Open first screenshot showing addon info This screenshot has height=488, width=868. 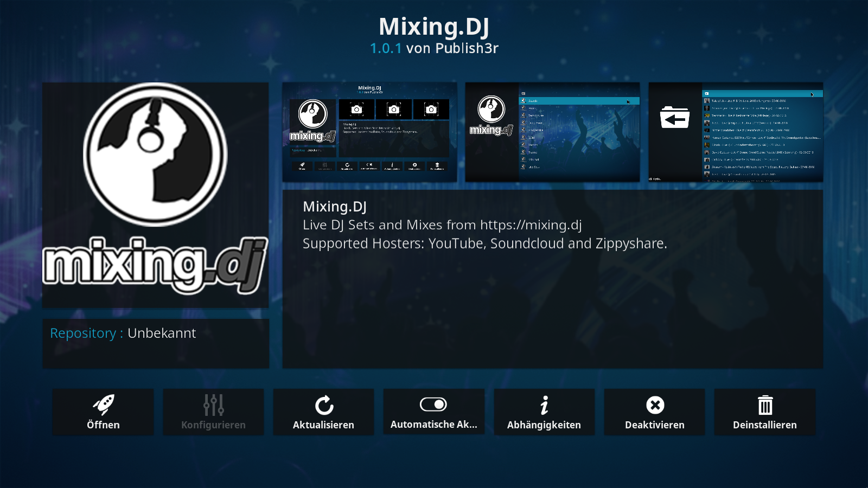pyautogui.click(x=369, y=132)
